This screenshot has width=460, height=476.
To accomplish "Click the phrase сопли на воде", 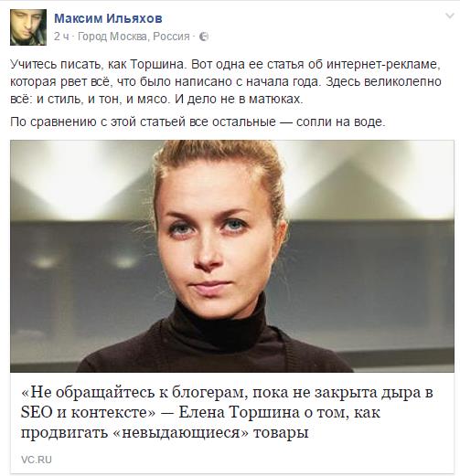I will point(341,122).
